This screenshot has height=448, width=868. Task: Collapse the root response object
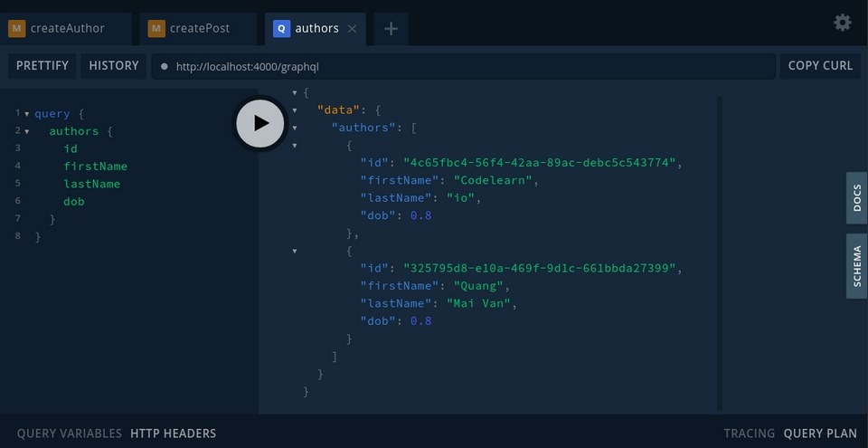point(295,92)
